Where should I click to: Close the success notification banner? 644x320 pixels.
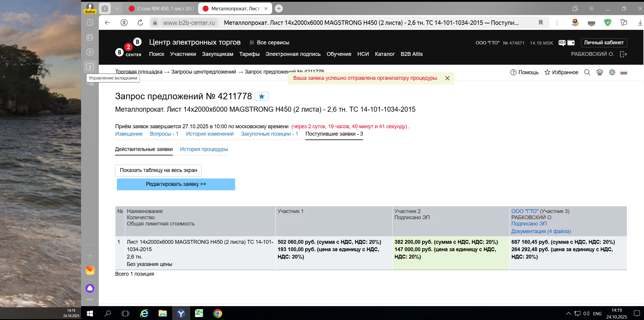[447, 78]
